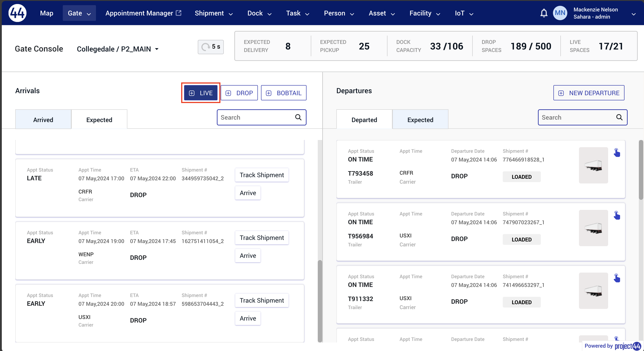Click the Dock Capacity value 33 /106

click(x=446, y=46)
